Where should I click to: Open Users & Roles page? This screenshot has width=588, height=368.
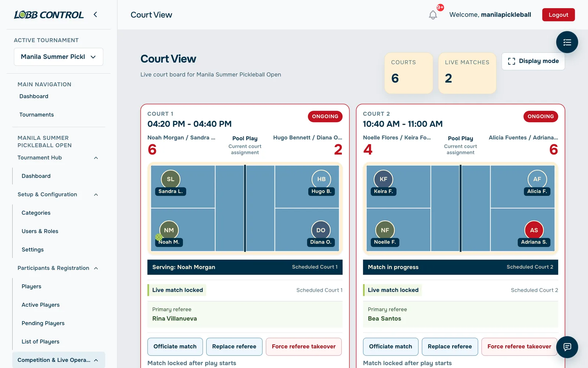tap(40, 231)
